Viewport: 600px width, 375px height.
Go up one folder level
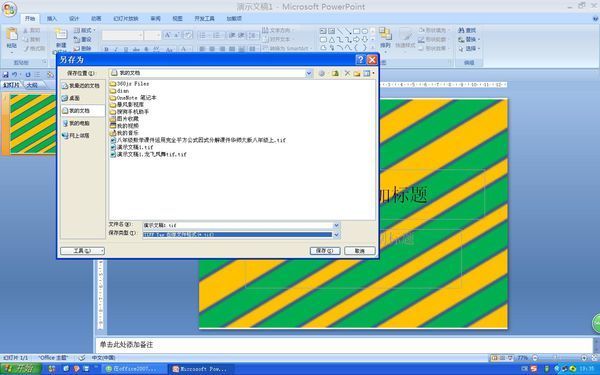click(x=335, y=73)
